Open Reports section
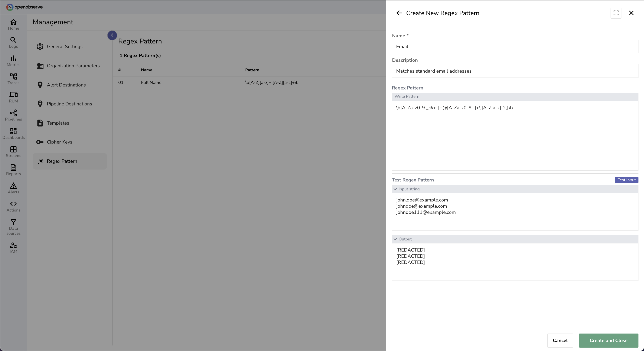The height and width of the screenshot is (351, 644). click(13, 170)
